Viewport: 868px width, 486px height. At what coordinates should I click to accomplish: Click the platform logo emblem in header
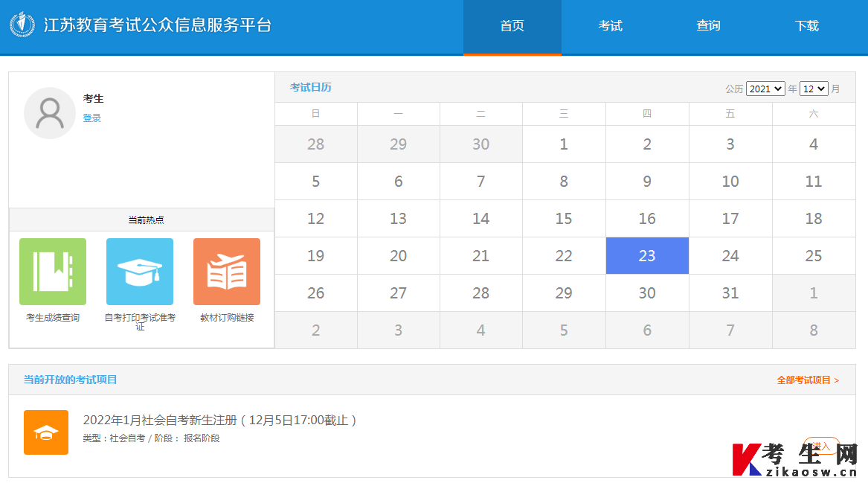tap(22, 25)
